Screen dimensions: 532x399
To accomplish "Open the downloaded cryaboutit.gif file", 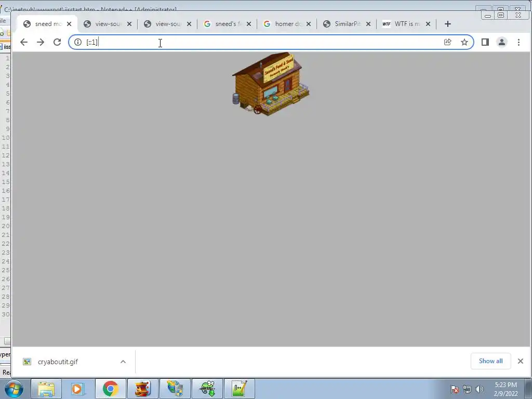I will coord(58,362).
